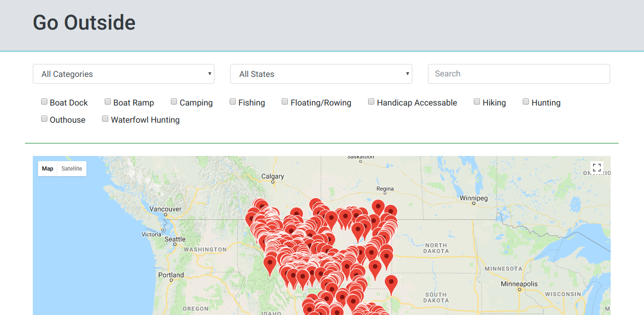Enable the Boat Dock checkbox
Viewport: 644px width, 315px height.
coord(44,102)
